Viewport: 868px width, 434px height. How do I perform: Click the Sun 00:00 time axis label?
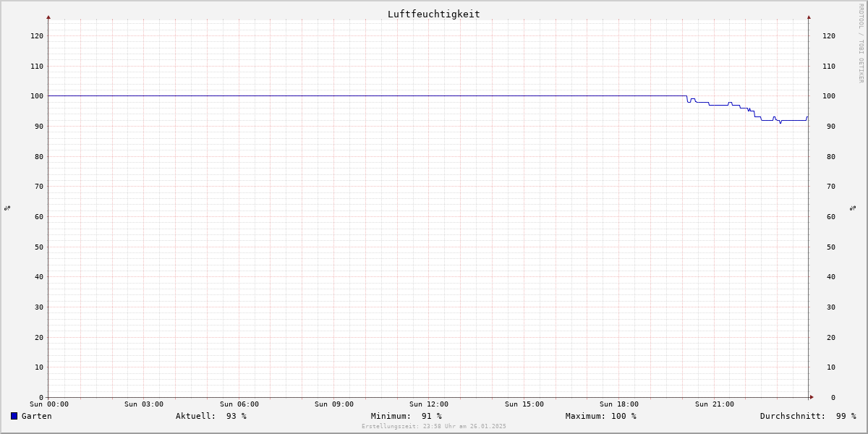coord(49,404)
